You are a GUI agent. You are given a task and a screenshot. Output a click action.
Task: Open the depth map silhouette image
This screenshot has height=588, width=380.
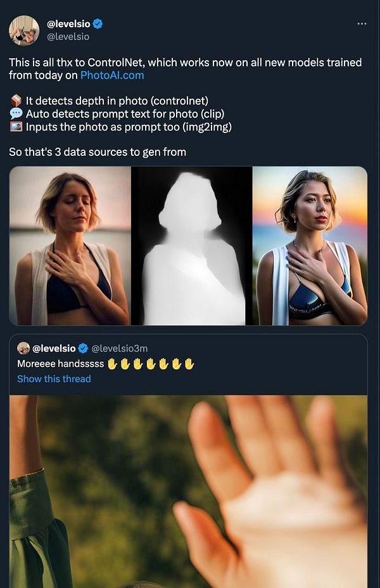(192, 246)
